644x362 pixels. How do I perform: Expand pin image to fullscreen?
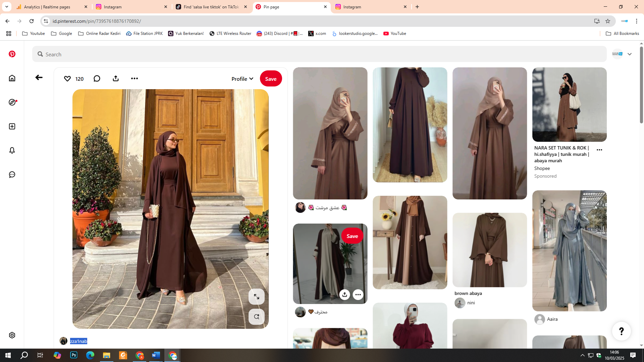257,297
